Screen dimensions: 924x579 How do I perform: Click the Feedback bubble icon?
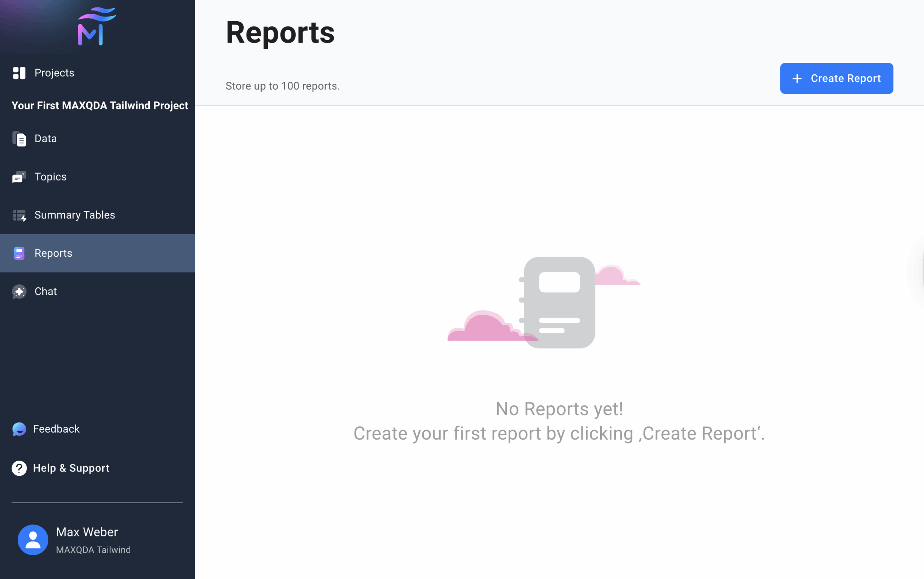[x=19, y=429]
